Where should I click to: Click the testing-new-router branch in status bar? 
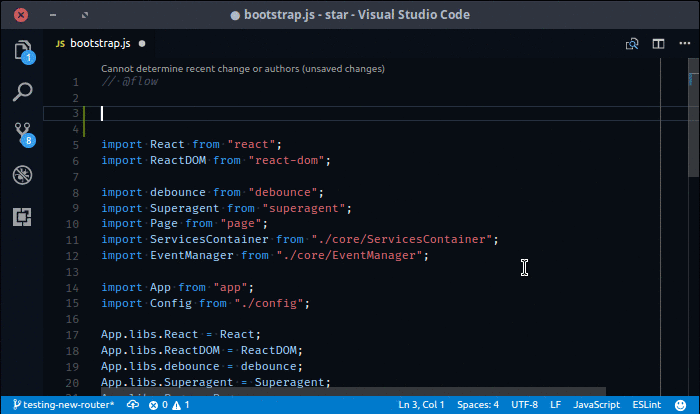point(64,405)
